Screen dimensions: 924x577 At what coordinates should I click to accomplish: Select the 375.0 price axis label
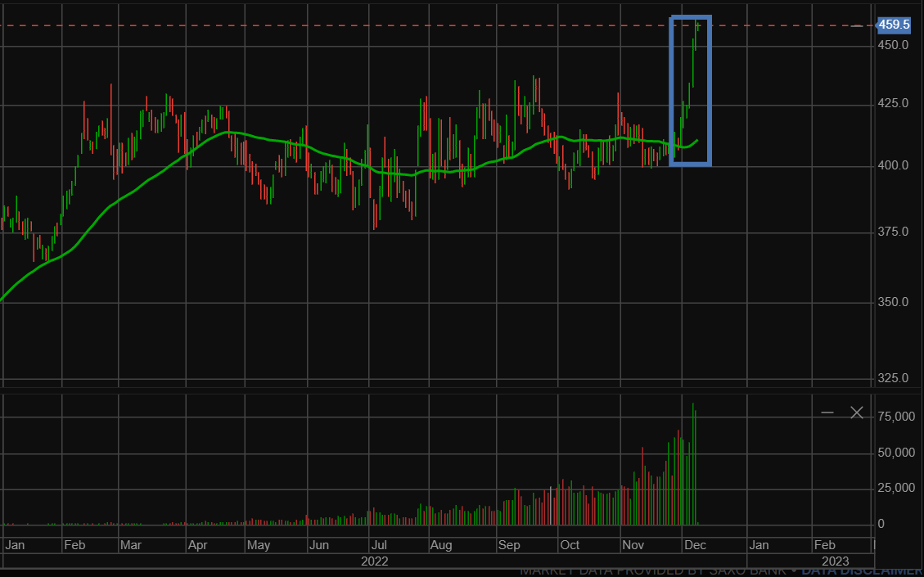(x=893, y=232)
